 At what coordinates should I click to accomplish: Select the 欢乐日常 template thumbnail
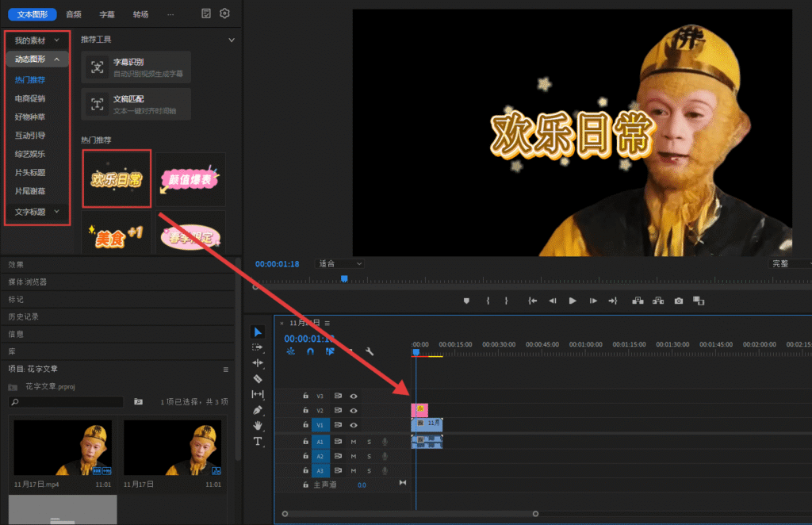pos(117,179)
